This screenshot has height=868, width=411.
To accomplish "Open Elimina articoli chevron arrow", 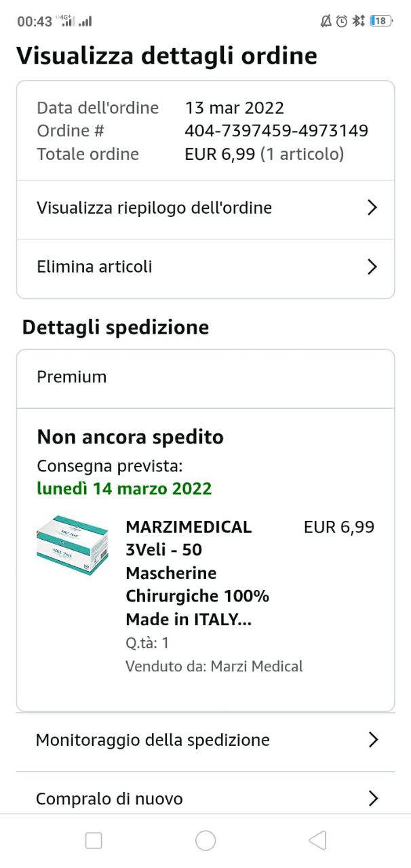I will pyautogui.click(x=372, y=267).
